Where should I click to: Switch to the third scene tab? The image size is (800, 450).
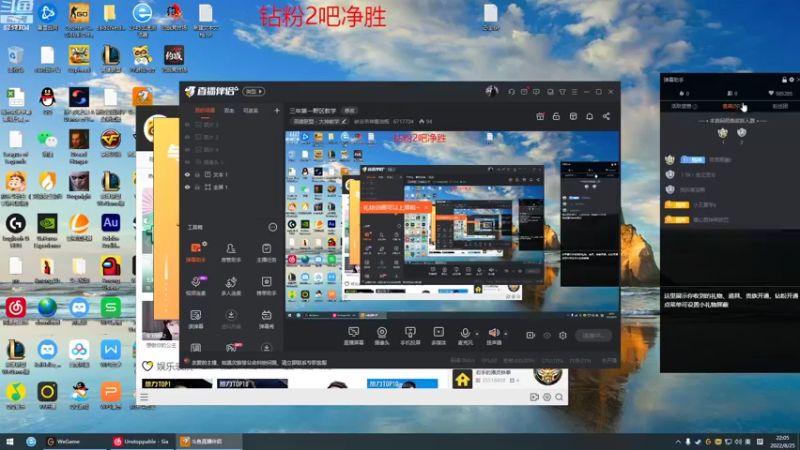pos(251,110)
